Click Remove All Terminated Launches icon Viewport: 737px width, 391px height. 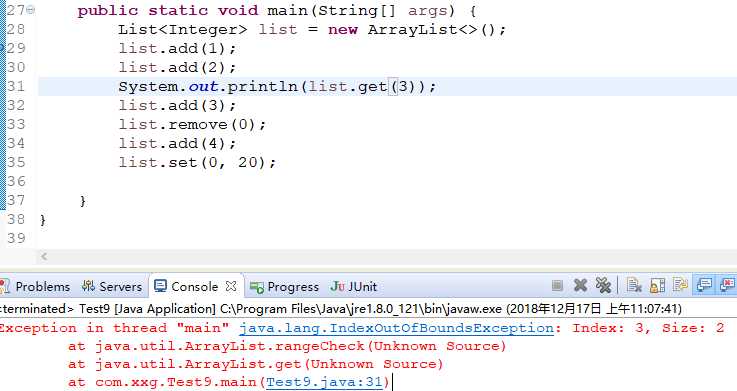pos(603,285)
